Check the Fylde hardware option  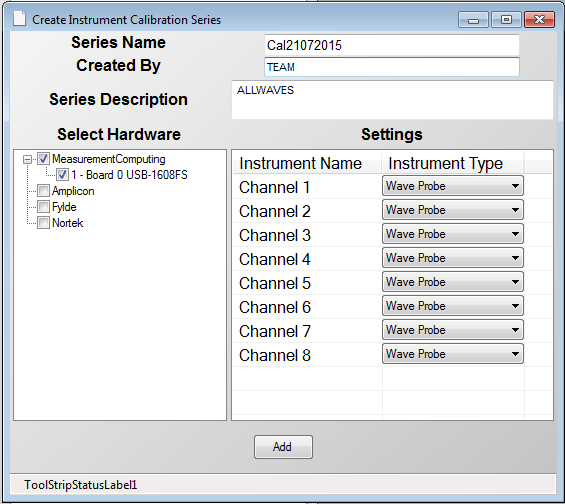tap(44, 207)
